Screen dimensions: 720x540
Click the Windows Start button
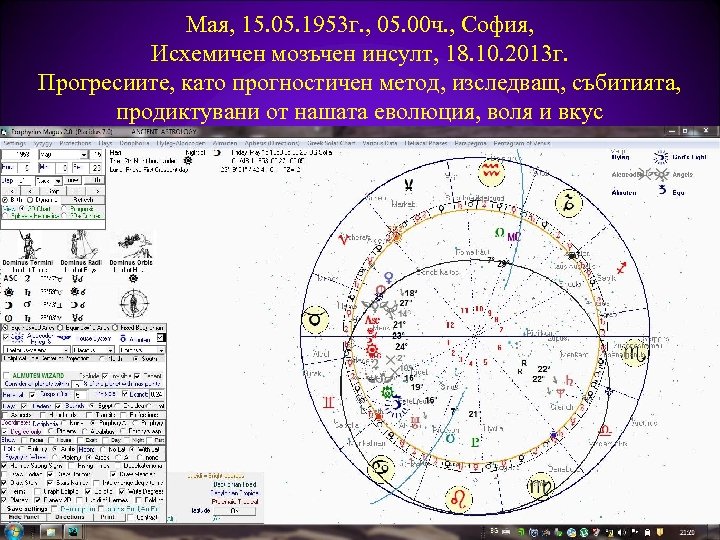point(12,532)
